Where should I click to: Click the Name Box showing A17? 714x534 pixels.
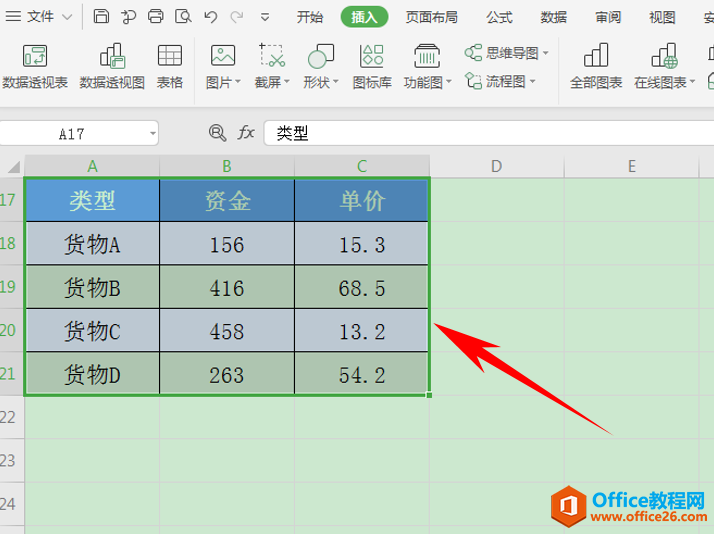click(x=71, y=134)
